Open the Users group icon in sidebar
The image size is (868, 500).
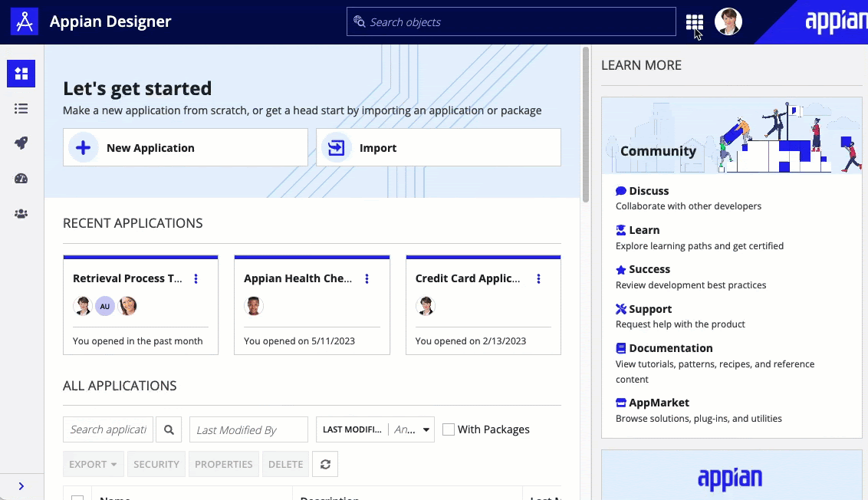pos(21,214)
